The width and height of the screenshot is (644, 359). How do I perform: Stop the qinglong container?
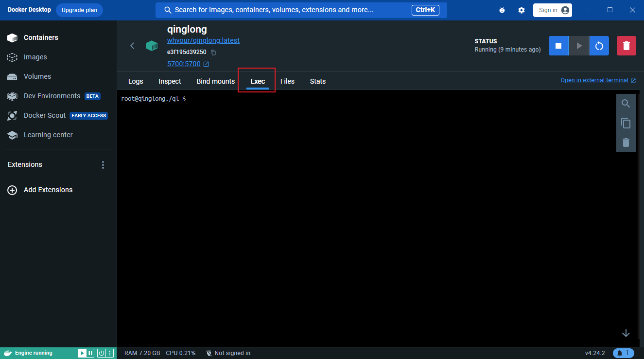[558, 45]
